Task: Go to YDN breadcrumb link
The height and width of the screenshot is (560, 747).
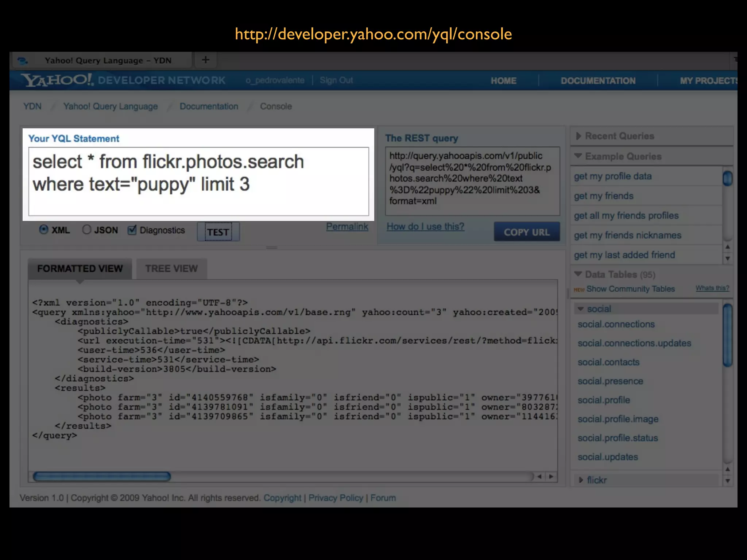Action: (32, 106)
